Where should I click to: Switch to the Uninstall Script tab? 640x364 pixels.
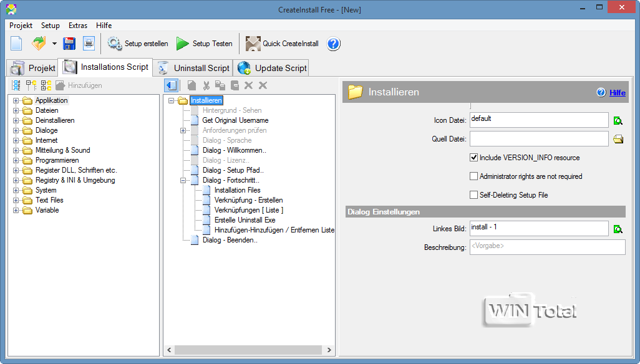pyautogui.click(x=193, y=68)
